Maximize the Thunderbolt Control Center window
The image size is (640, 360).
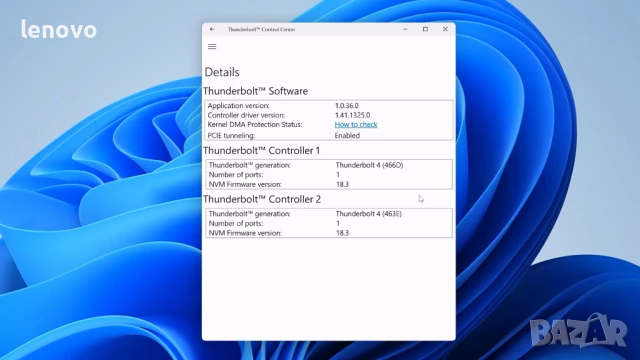(425, 29)
